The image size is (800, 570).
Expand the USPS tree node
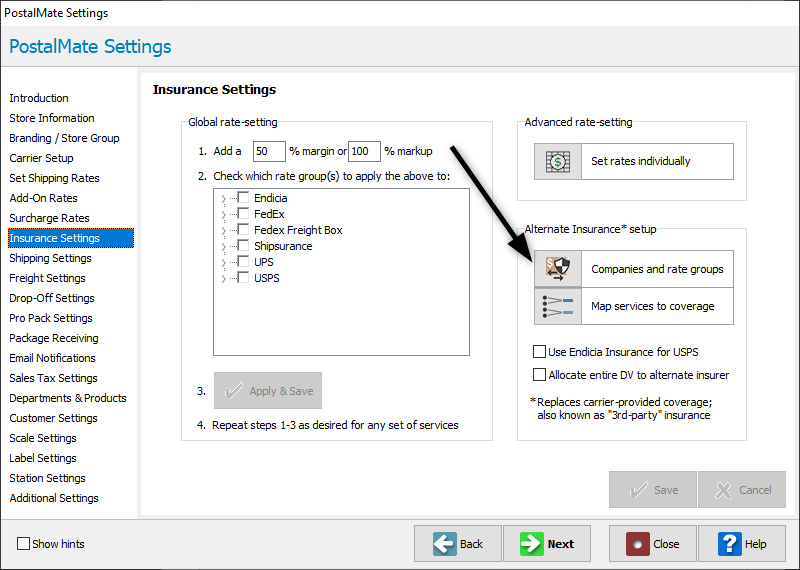(223, 279)
